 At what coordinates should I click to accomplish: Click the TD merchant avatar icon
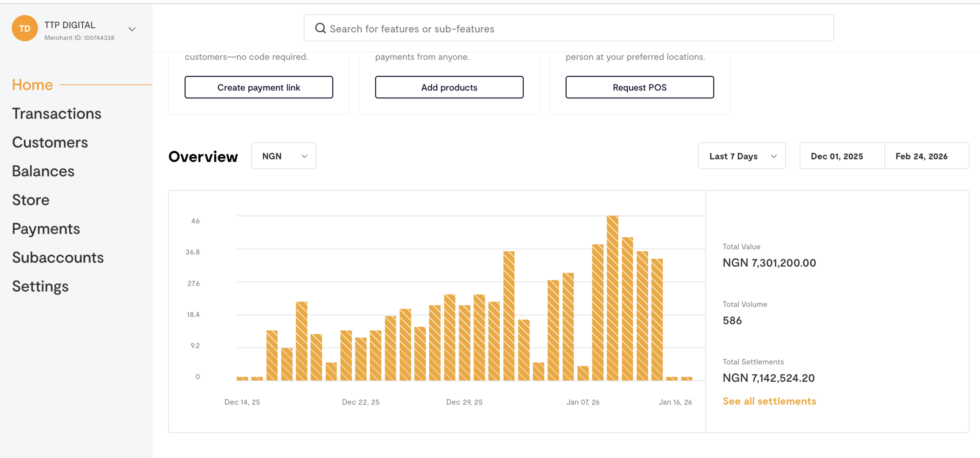[x=25, y=29]
